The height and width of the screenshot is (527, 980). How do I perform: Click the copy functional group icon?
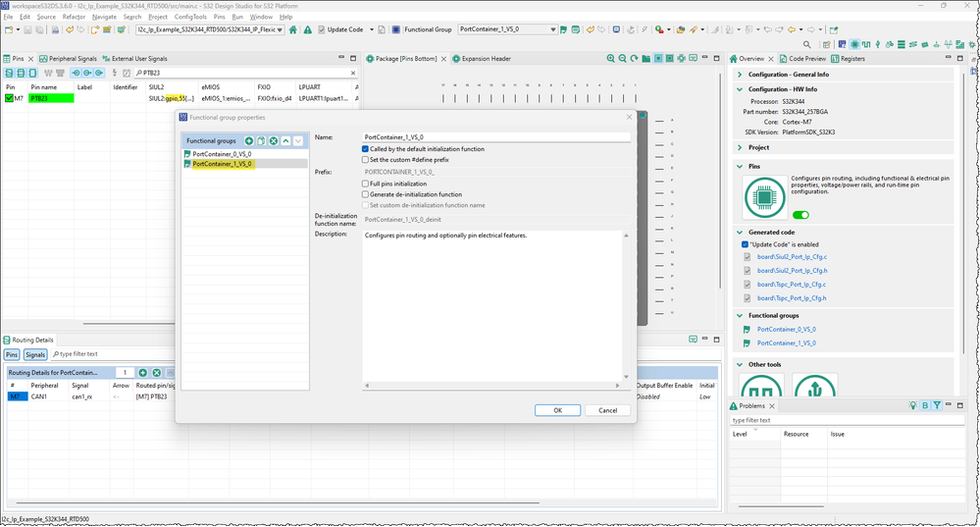pyautogui.click(x=261, y=141)
